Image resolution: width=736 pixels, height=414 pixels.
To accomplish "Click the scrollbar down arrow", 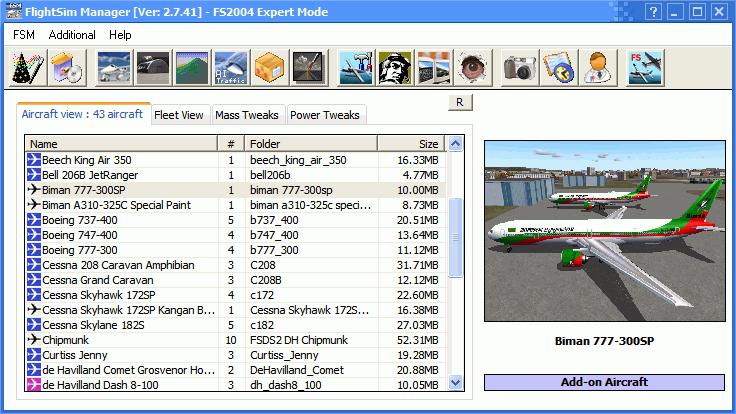I will click(455, 383).
